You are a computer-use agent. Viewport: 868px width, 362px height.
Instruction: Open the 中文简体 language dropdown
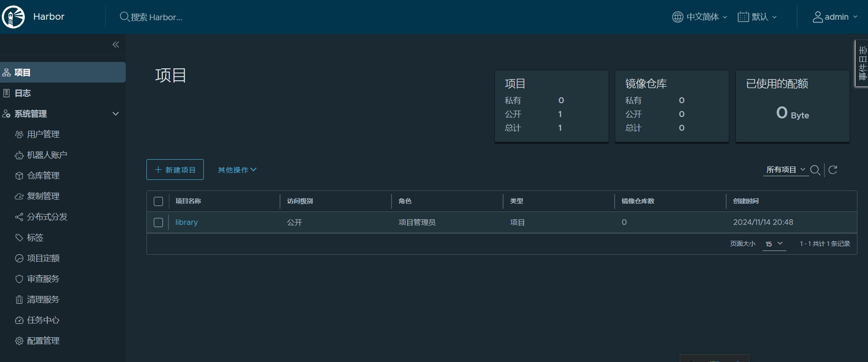(x=700, y=17)
